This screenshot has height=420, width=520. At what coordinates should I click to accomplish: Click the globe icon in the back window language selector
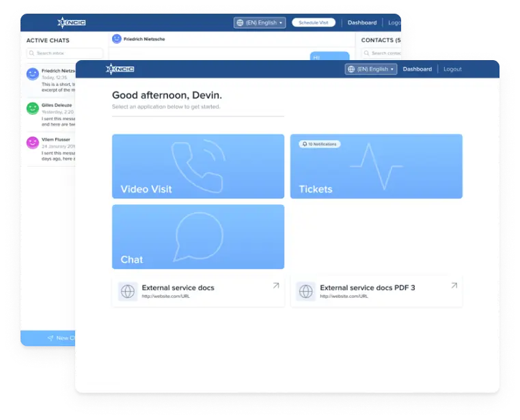click(240, 23)
